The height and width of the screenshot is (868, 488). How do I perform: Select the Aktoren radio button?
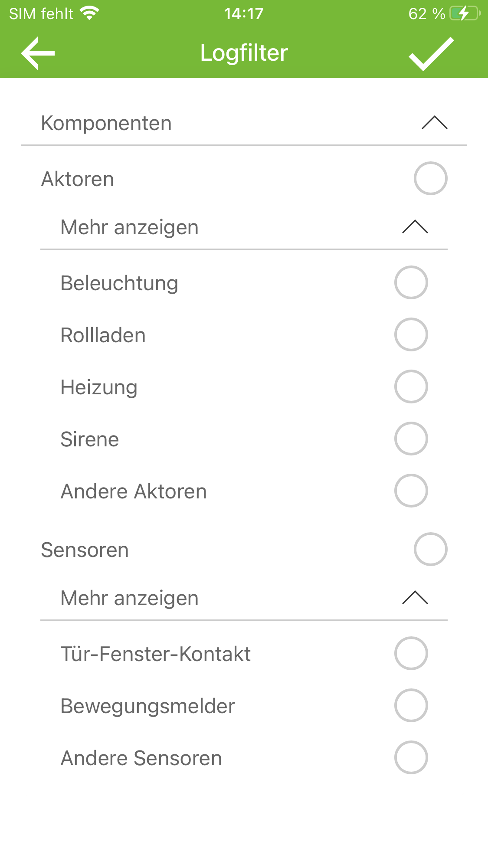coord(430,178)
